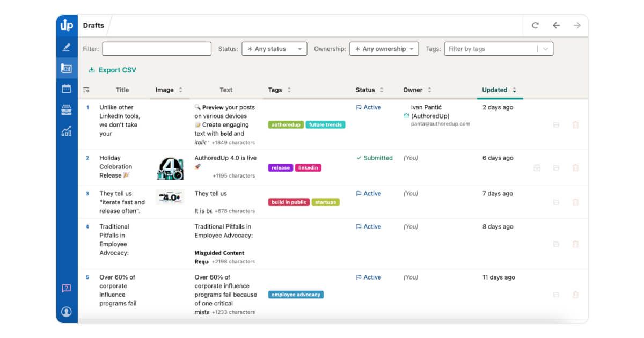Click the Export CSV link
Screen dimensions: 644x338
coord(113,70)
